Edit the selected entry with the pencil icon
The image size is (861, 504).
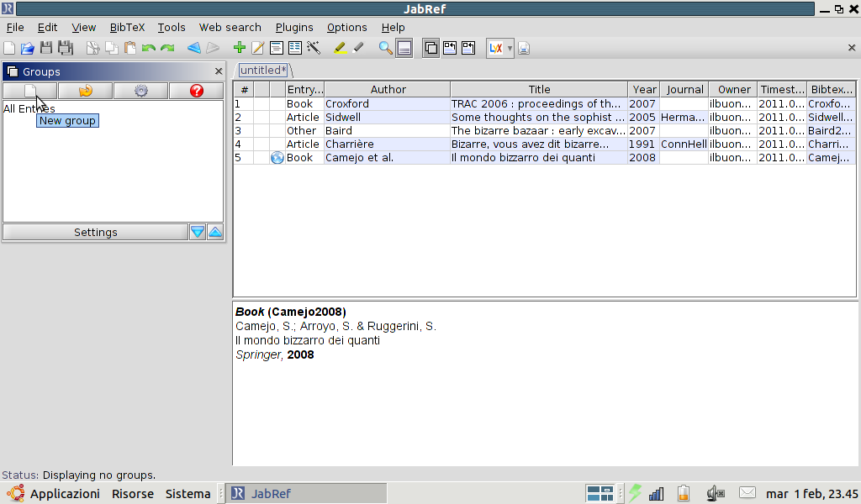pos(257,48)
